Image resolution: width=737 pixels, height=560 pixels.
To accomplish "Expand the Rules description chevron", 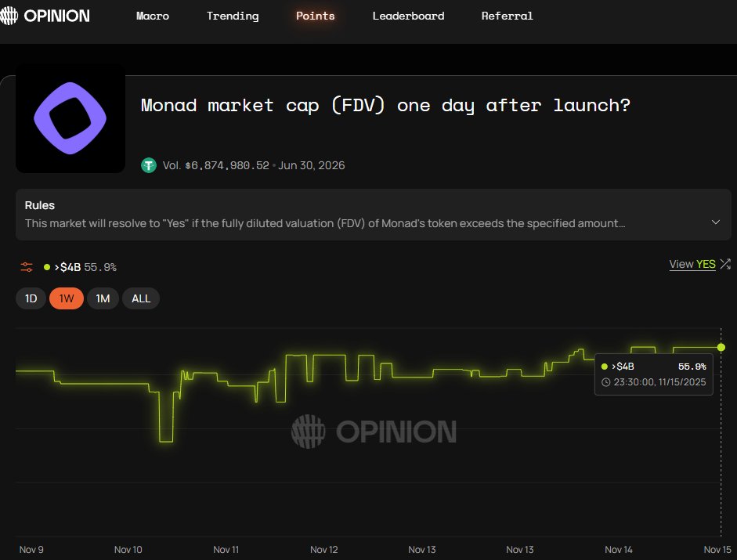I will [x=715, y=222].
